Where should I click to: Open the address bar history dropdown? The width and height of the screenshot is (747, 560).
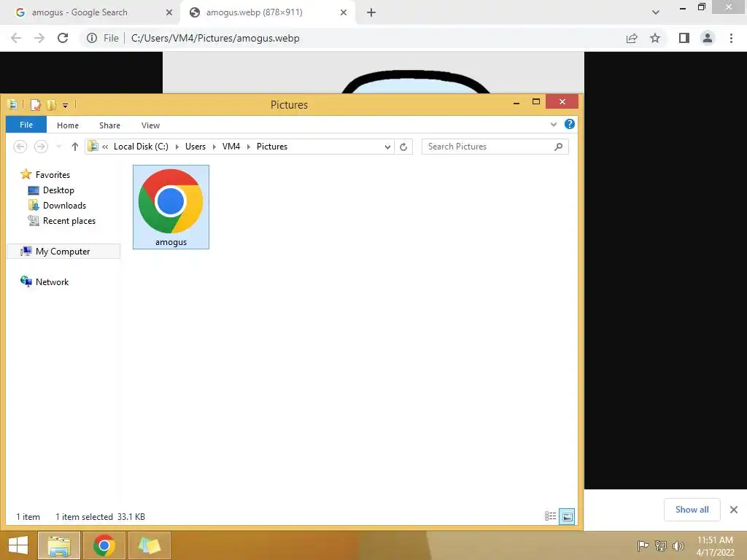(387, 147)
